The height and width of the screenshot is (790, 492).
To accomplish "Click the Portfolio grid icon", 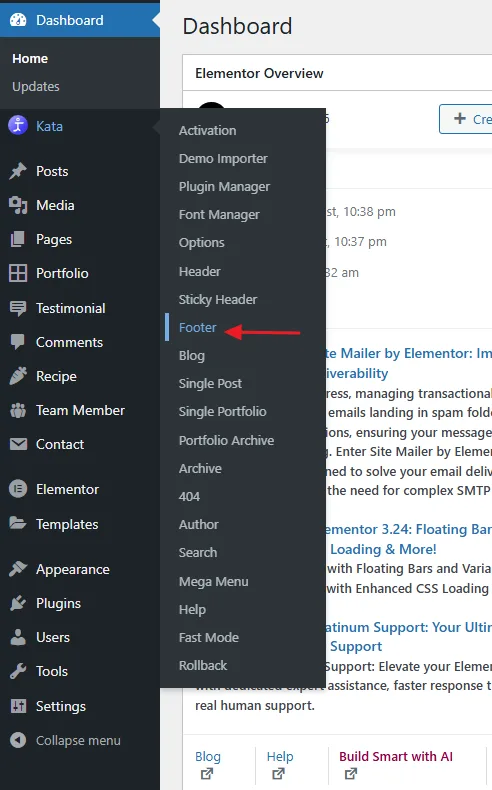I will [18, 273].
